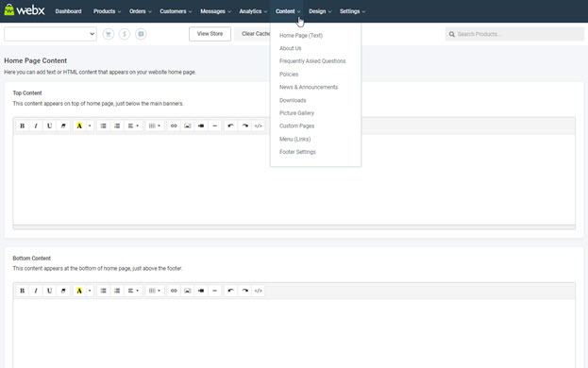Expand the Products menu
Image resolution: width=588 pixels, height=368 pixels.
click(108, 11)
